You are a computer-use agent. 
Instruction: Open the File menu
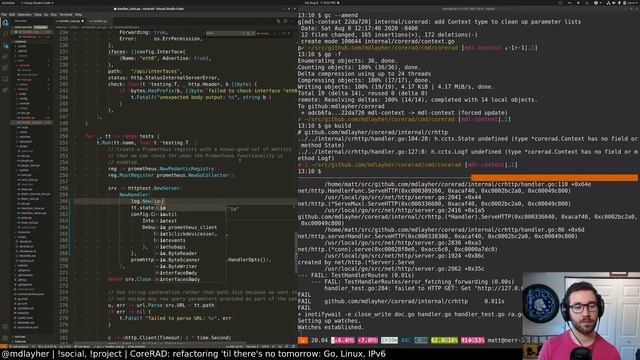tap(4, 14)
